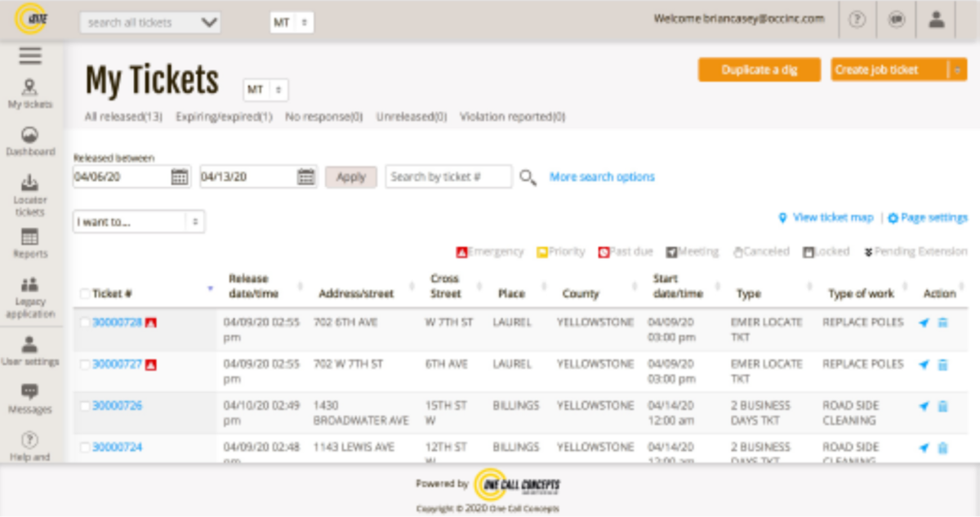Check the checkbox for ticket 30000724
The image size is (980, 517).
coord(87,447)
